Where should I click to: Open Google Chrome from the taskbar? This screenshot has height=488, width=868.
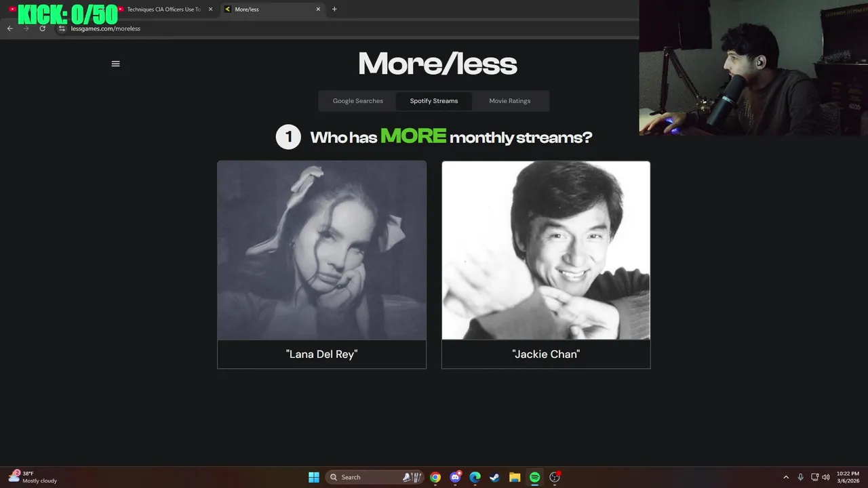pos(435,477)
